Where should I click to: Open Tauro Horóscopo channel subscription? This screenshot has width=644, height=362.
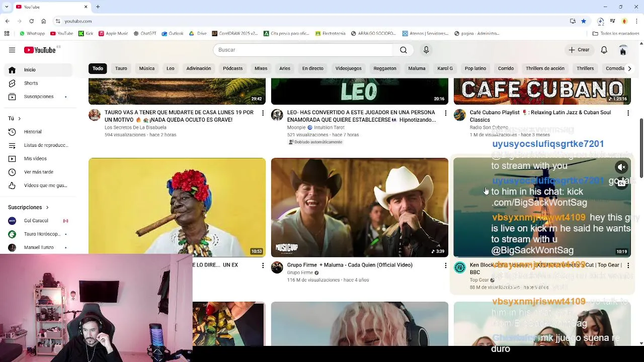click(x=38, y=234)
